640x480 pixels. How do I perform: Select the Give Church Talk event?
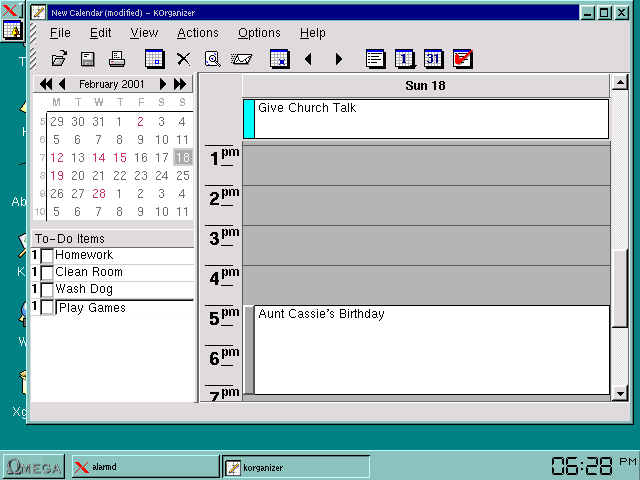tap(426, 119)
